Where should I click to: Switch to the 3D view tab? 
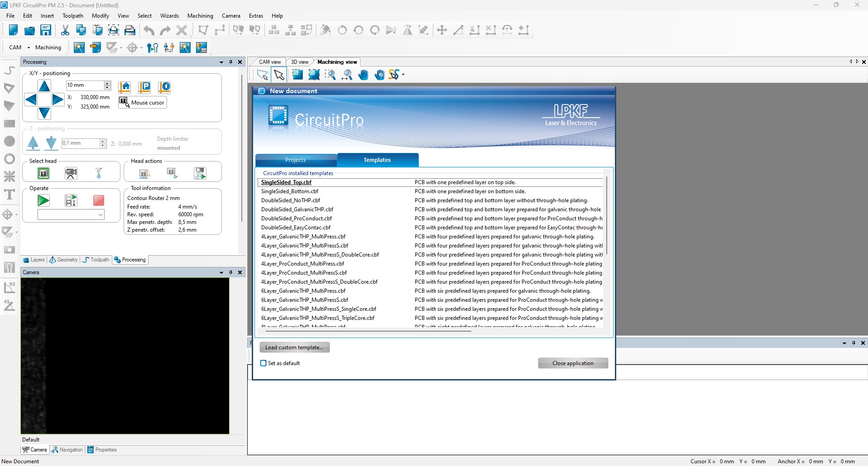coord(299,62)
